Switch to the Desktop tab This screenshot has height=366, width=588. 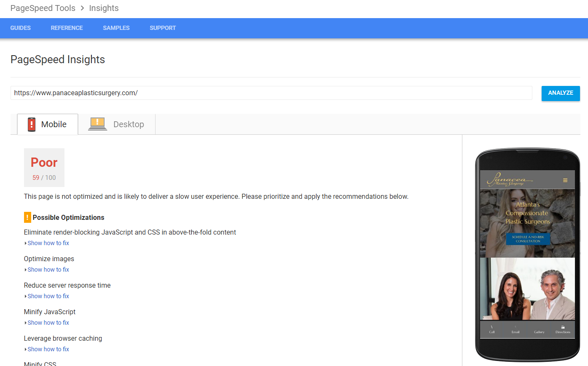point(117,124)
